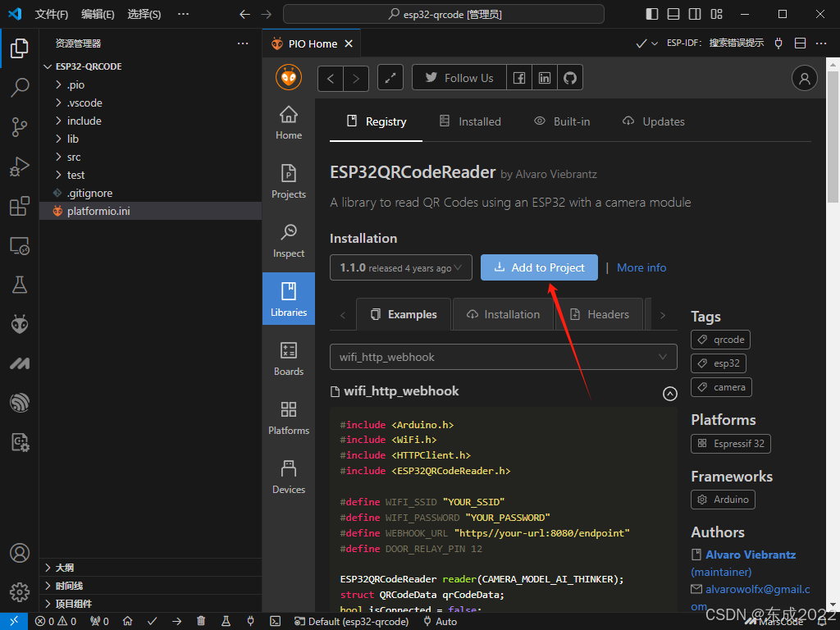Open the Testing flask view
Screen dimensions: 840x630
pos(20,285)
